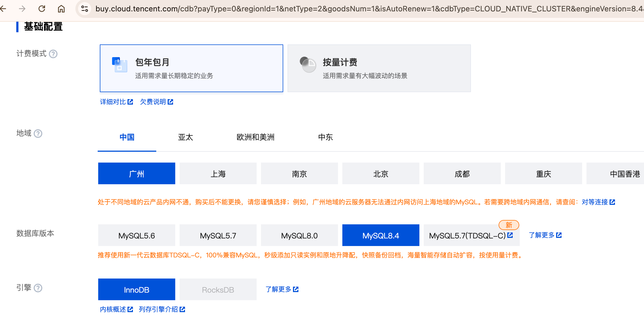644x317 pixels.
Task: Switch to the 中东 region tab
Action: pyautogui.click(x=326, y=137)
